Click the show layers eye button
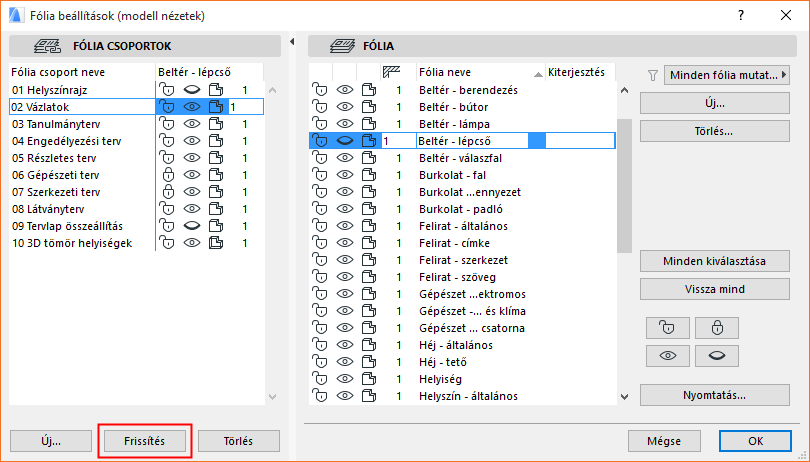The height and width of the screenshot is (462, 810). coord(666,357)
